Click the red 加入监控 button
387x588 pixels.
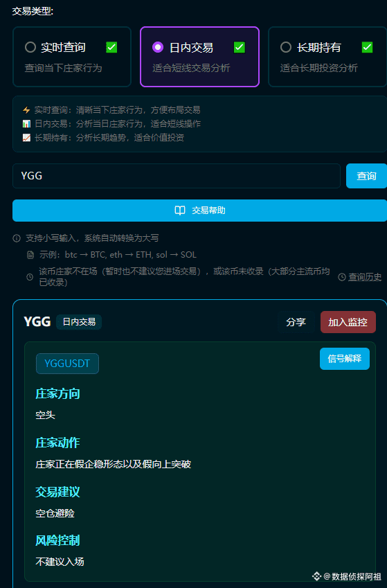[x=348, y=322]
